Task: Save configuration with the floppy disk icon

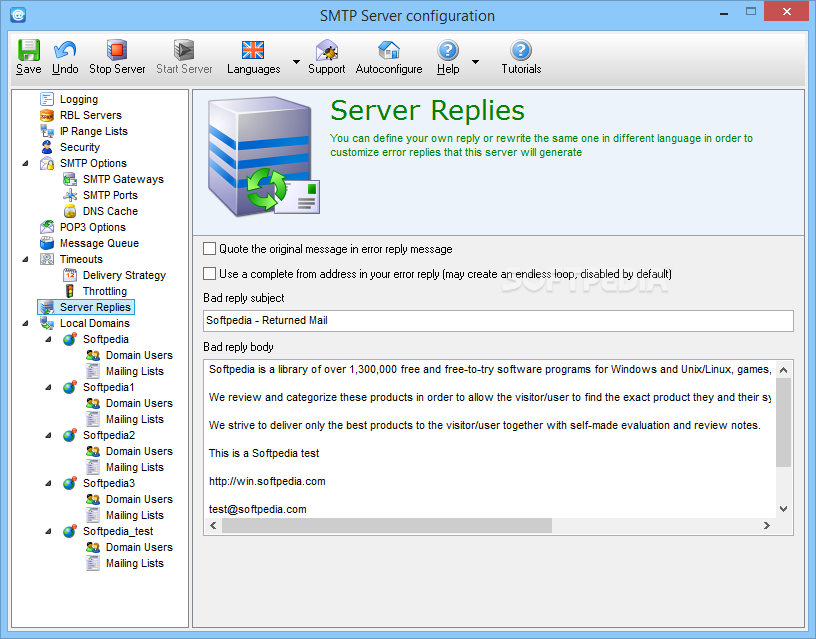Action: click(29, 50)
